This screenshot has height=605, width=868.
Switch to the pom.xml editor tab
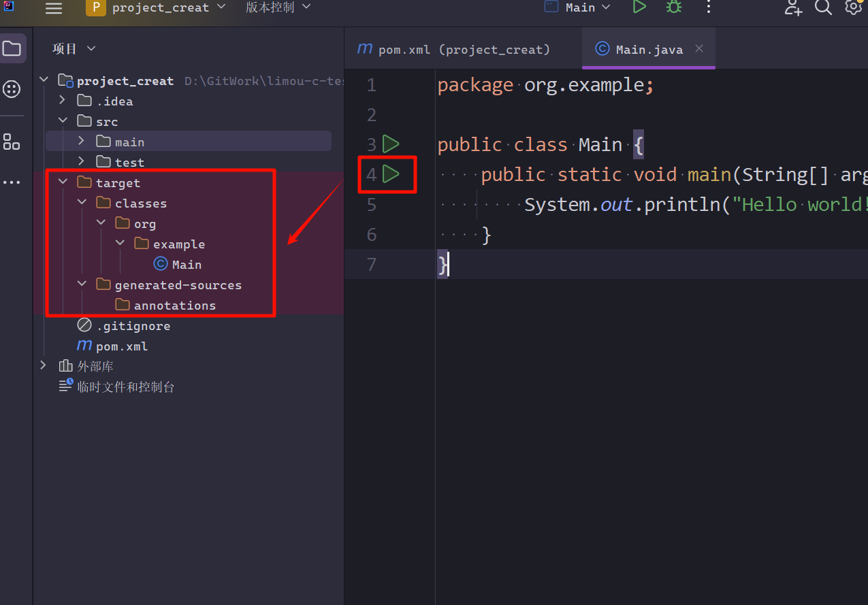click(454, 50)
